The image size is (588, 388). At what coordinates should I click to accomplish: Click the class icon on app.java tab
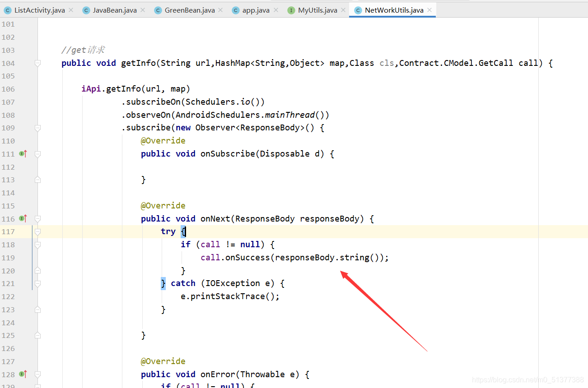click(x=236, y=10)
